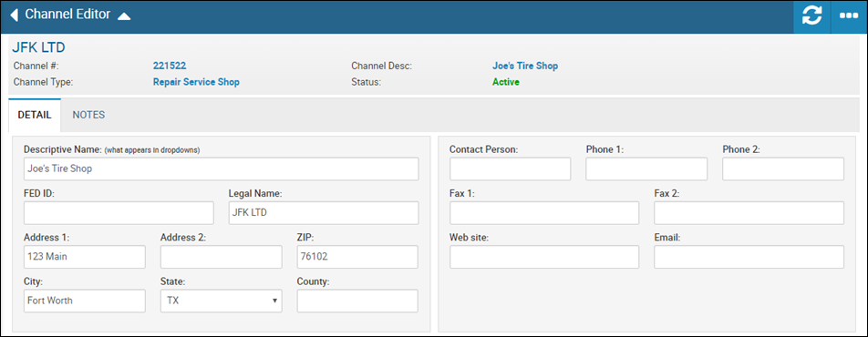868x337 pixels.
Task: Open the three-dots more options menu
Action: [x=849, y=16]
